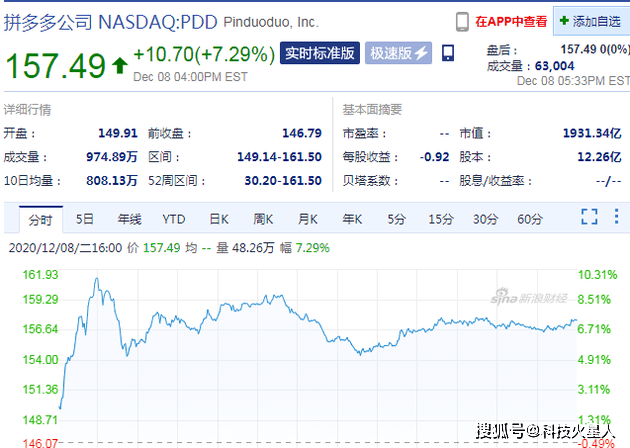Switch to 5分 interval tab
The width and height of the screenshot is (630, 448).
click(x=397, y=219)
